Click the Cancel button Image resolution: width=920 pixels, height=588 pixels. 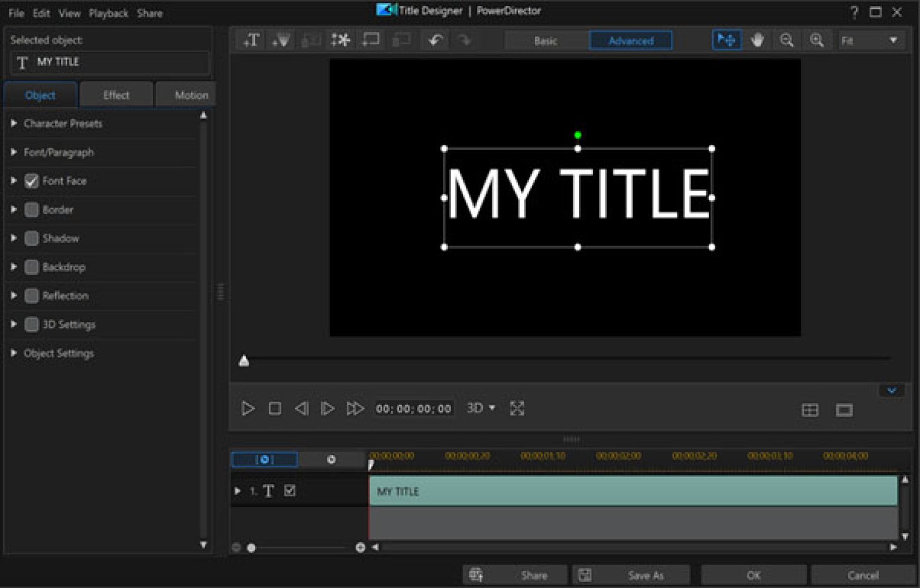tap(862, 575)
